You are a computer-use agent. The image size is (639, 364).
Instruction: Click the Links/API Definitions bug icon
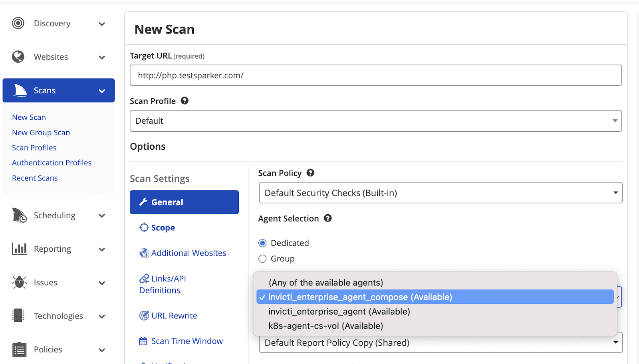(x=145, y=278)
